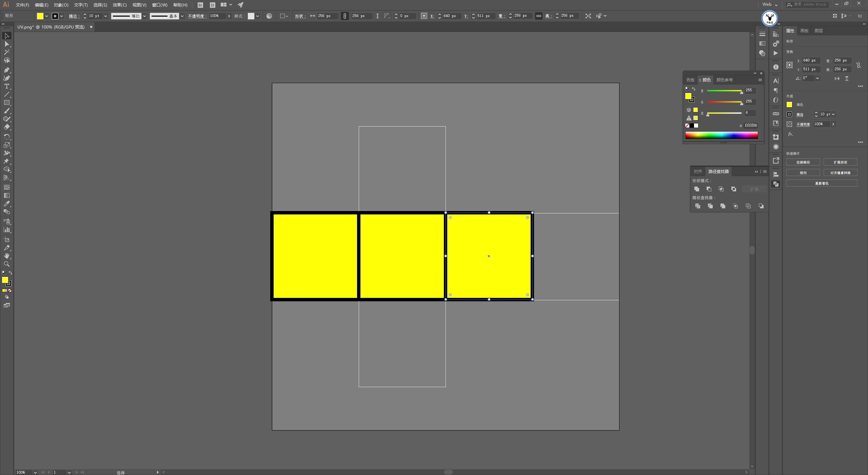Select the Hand tool

[x=6, y=256]
